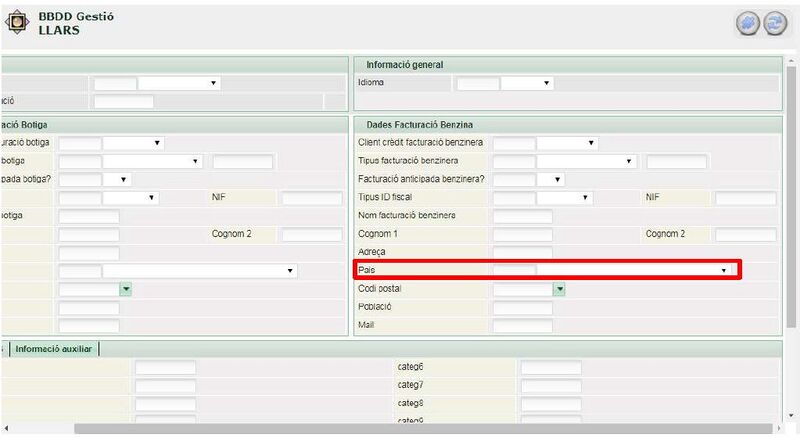The width and height of the screenshot is (800, 438).
Task: Open the Idioma dropdown
Action: pos(526,83)
